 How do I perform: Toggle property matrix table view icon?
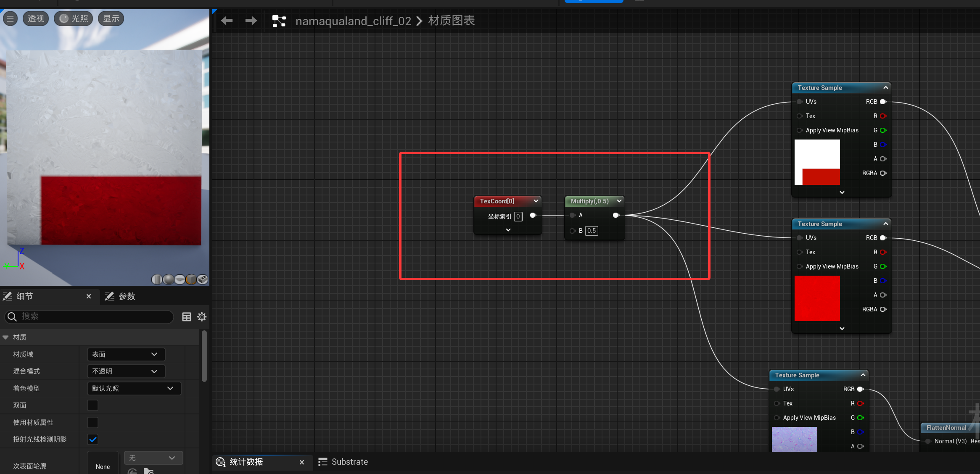tap(187, 317)
